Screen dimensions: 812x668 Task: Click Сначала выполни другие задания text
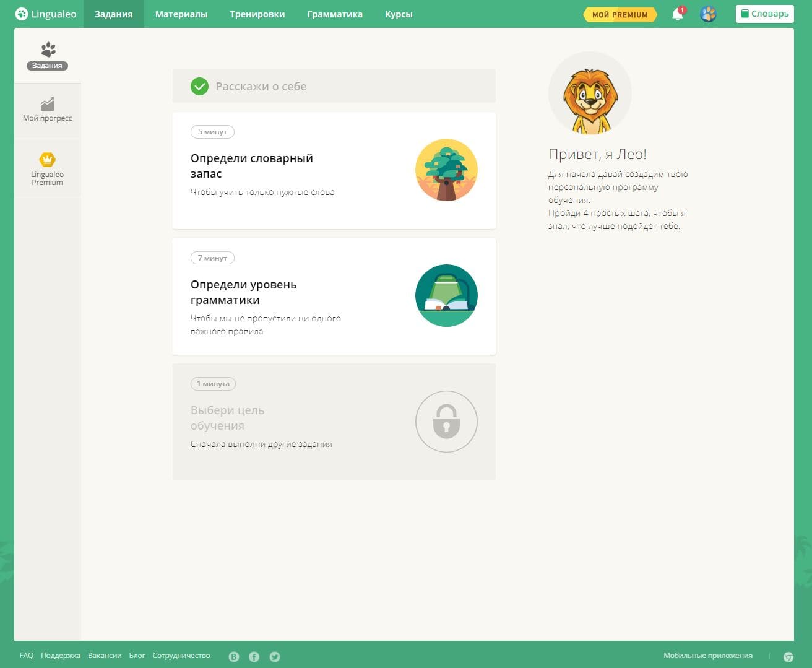click(261, 445)
